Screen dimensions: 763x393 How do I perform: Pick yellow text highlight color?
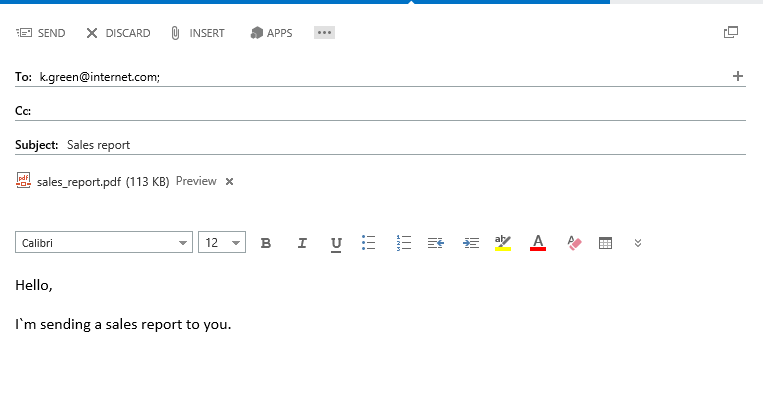point(503,242)
